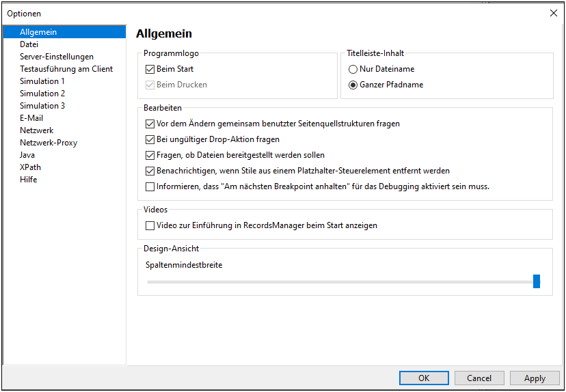
Task: Close the Optionen dialog window
Action: click(554, 13)
